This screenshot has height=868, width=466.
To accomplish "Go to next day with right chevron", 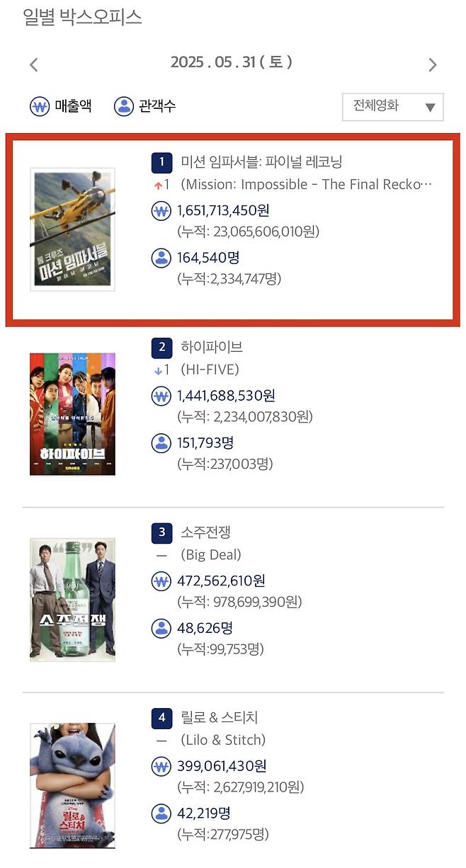I will coord(433,65).
